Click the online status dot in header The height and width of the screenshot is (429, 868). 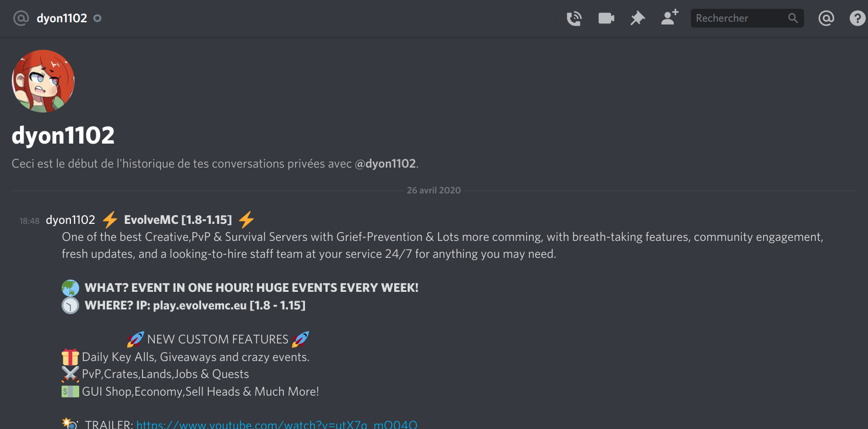click(97, 18)
